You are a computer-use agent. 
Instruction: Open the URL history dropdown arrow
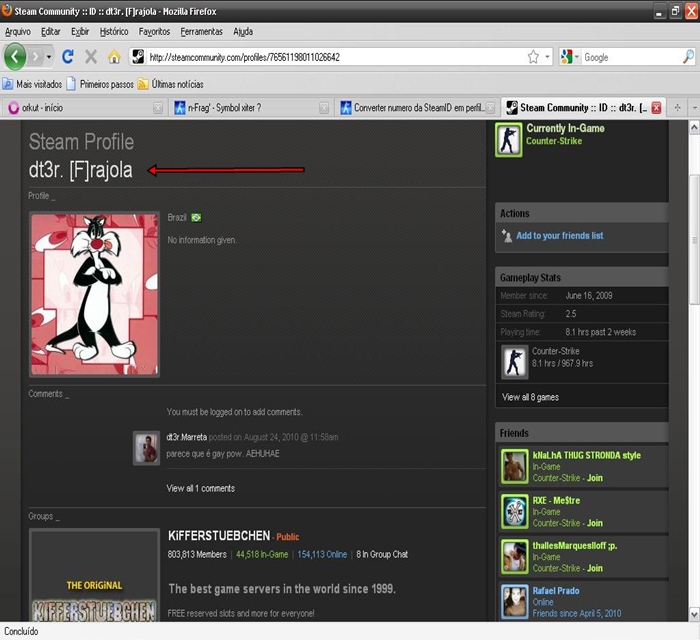click(x=547, y=57)
